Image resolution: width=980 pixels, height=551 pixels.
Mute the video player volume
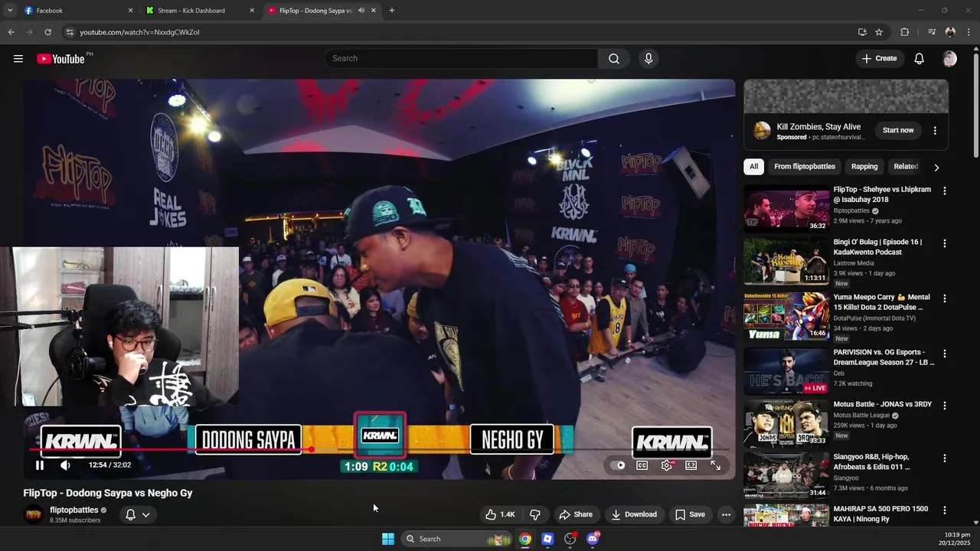pos(66,465)
